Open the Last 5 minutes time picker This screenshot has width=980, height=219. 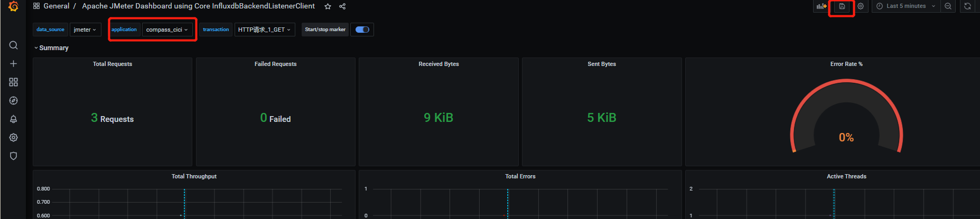pos(906,6)
